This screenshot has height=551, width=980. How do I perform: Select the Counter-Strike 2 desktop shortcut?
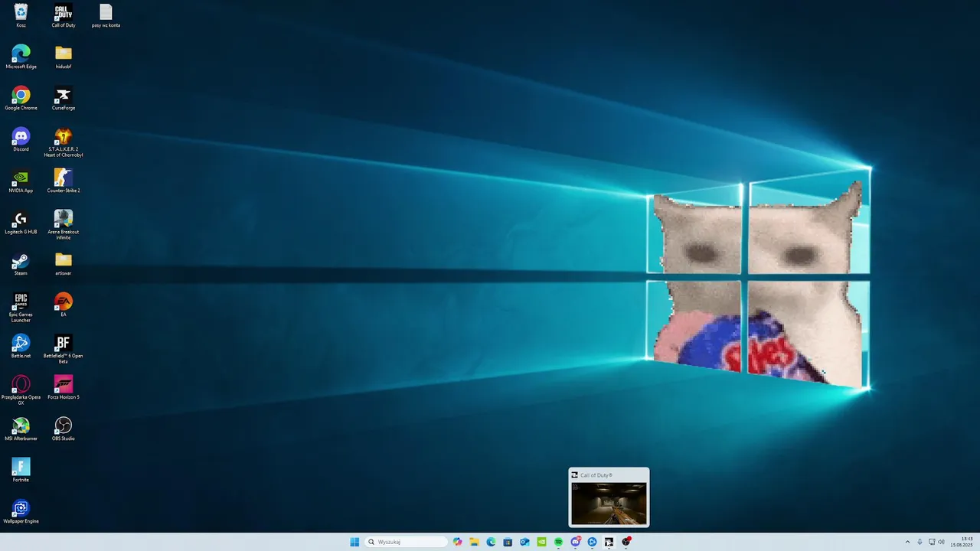click(x=64, y=181)
